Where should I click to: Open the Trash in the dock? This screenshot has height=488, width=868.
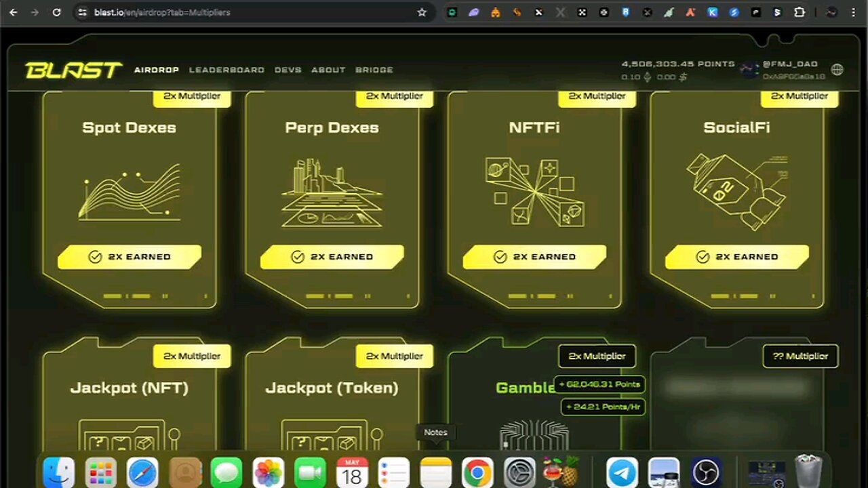[808, 472]
